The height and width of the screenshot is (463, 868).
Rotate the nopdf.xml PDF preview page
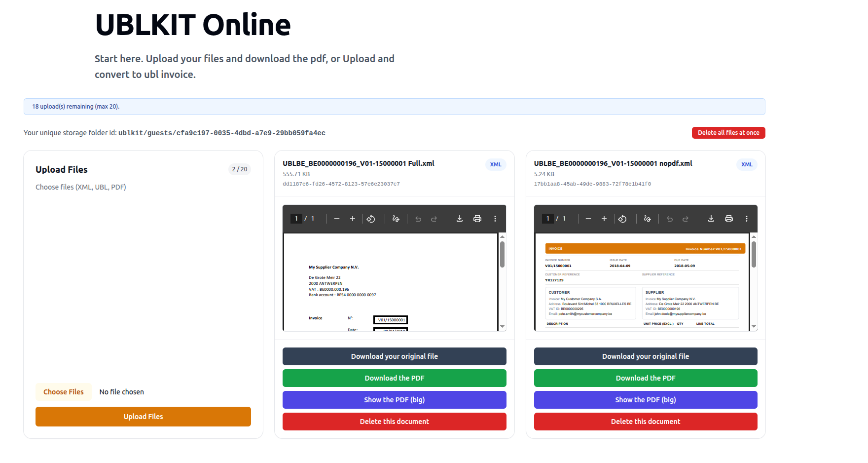(623, 218)
